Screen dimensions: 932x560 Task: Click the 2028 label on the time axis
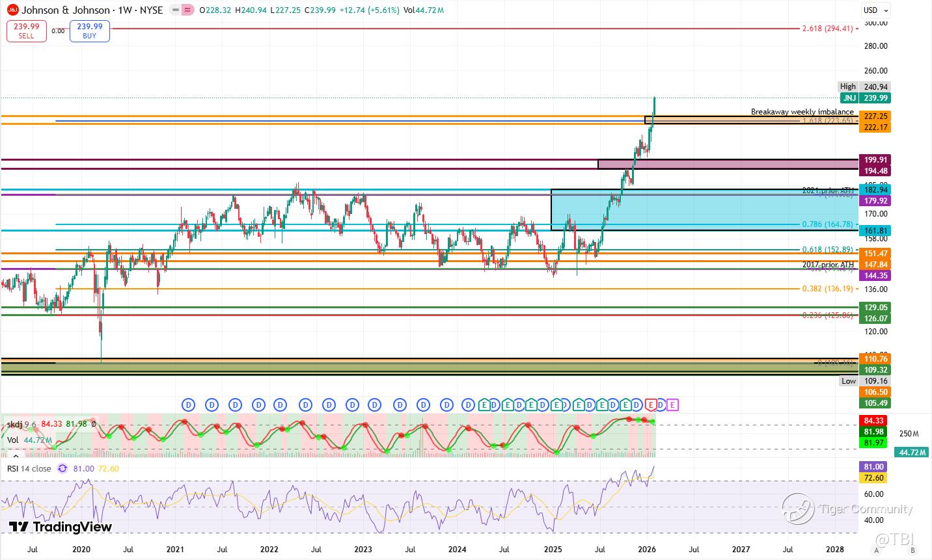coord(834,550)
